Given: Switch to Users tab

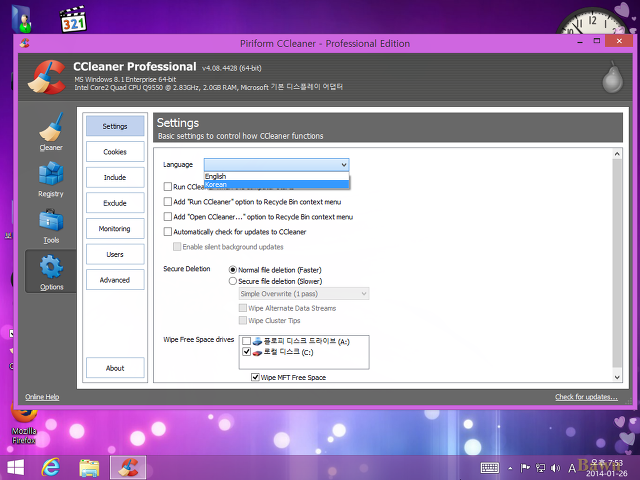Looking at the screenshot, I should 115,254.
